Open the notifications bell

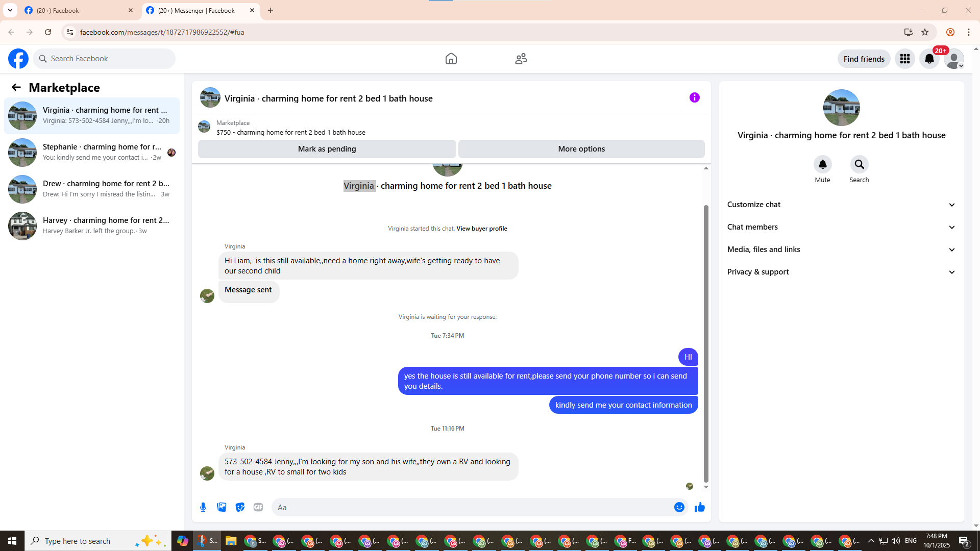pyautogui.click(x=929, y=59)
